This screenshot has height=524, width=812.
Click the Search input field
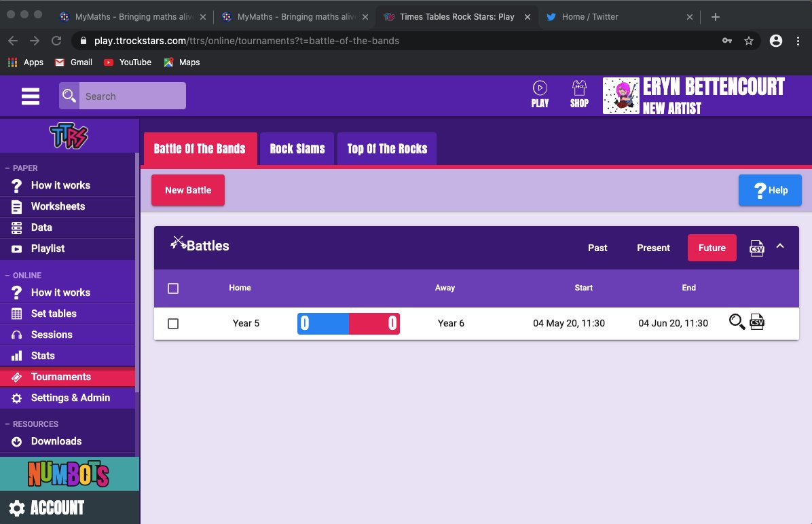[132, 96]
